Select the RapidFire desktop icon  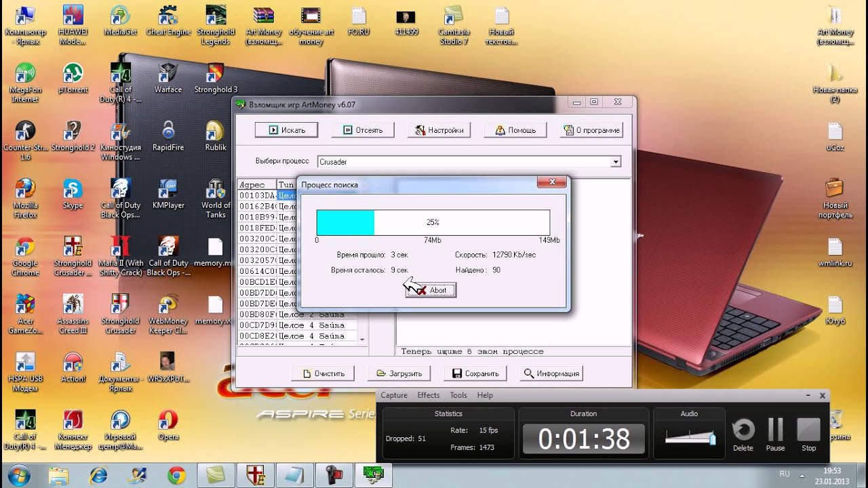click(x=168, y=137)
